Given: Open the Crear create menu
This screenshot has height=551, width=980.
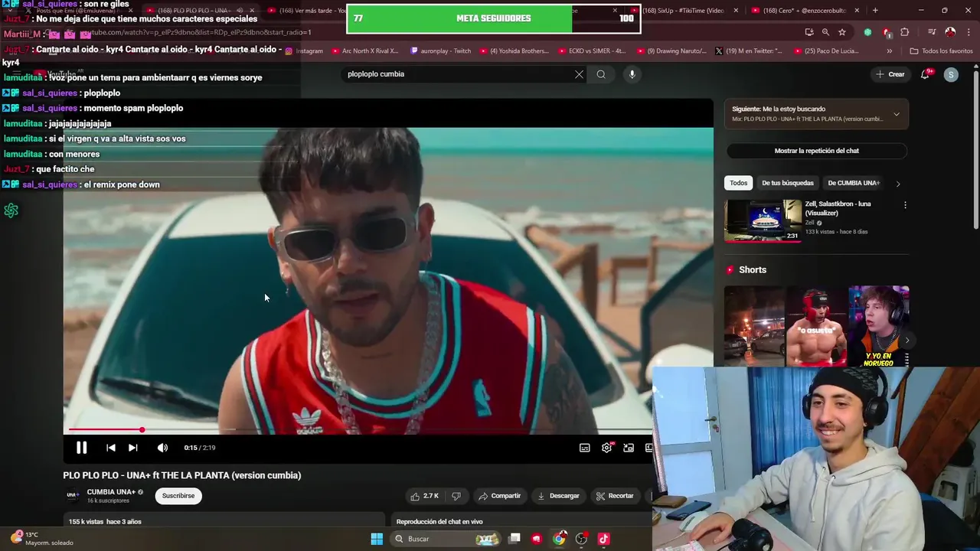Looking at the screenshot, I should pos(890,74).
